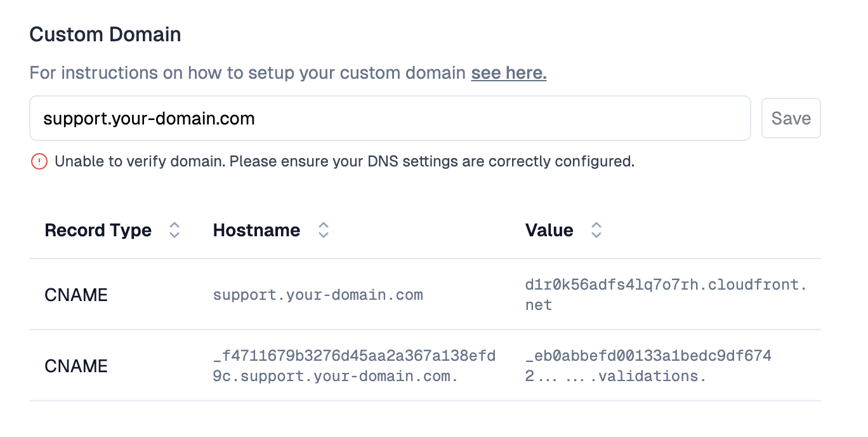Click the _f4711679b3276d45 hostname cell
868x437 pixels.
354,366
